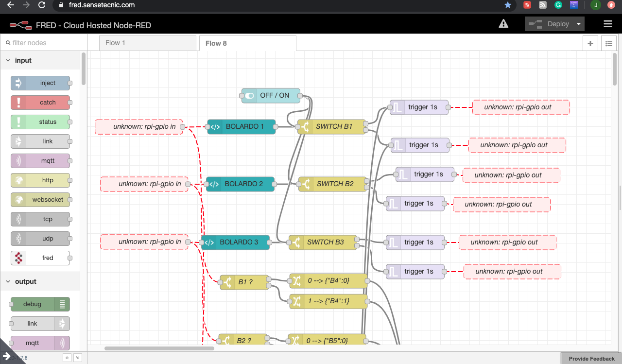
Task: Select the inject node in the palette
Action: (41, 83)
